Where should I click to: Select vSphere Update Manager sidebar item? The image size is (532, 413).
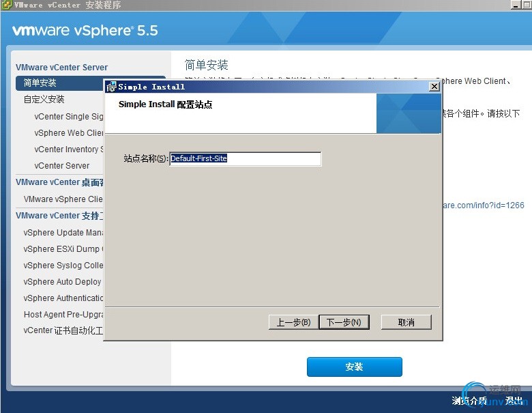[x=63, y=233]
